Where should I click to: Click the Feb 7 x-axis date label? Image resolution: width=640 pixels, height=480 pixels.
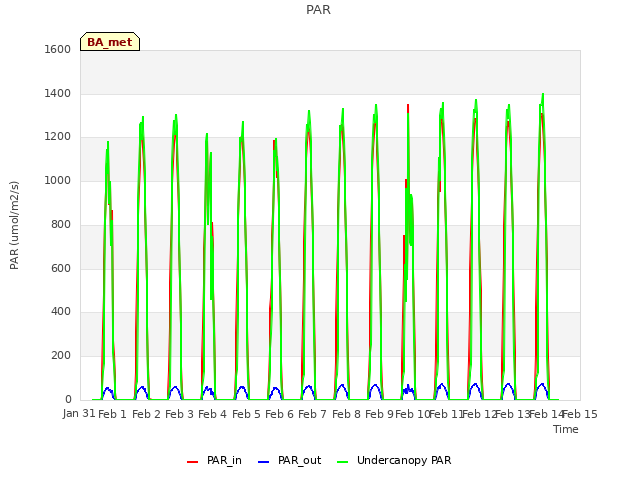click(x=312, y=414)
